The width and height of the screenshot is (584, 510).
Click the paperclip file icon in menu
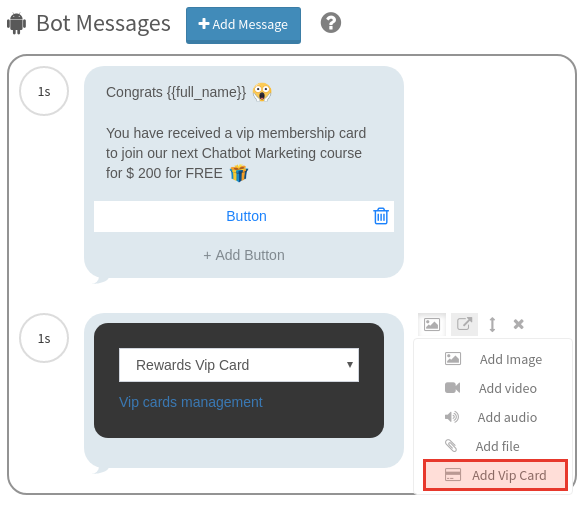point(451,446)
